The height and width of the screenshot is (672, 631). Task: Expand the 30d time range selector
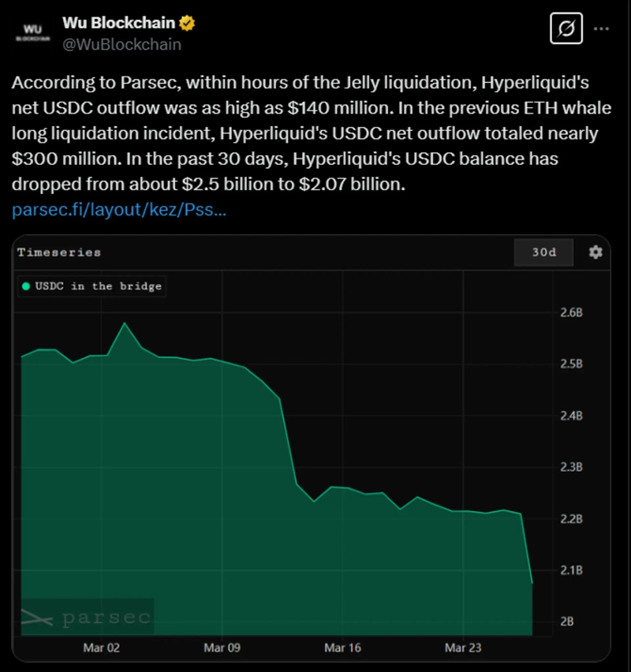[543, 252]
